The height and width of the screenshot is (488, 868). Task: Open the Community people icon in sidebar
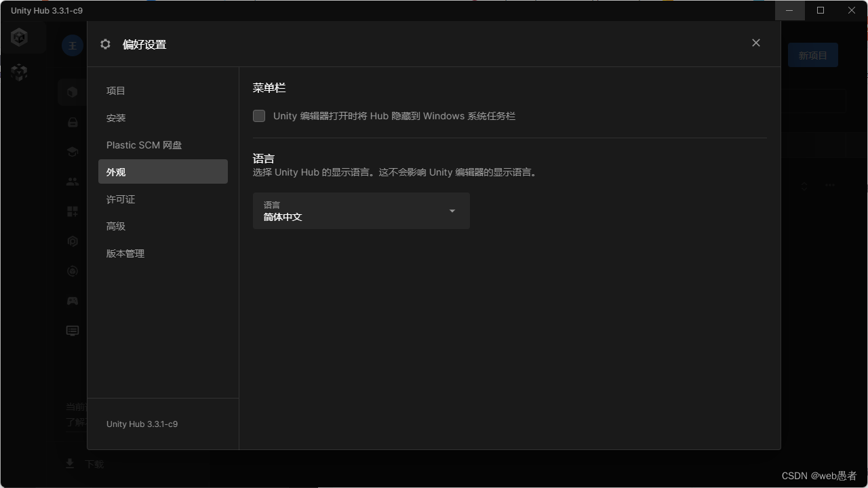(73, 181)
